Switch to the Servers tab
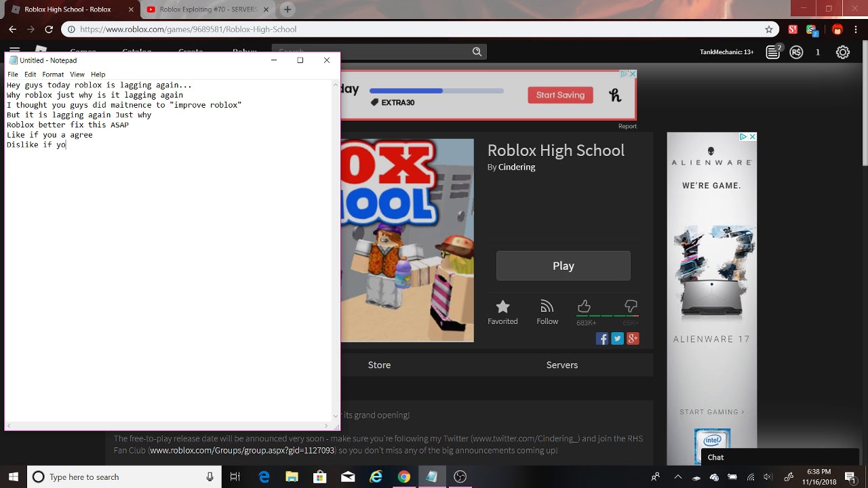 pyautogui.click(x=562, y=365)
